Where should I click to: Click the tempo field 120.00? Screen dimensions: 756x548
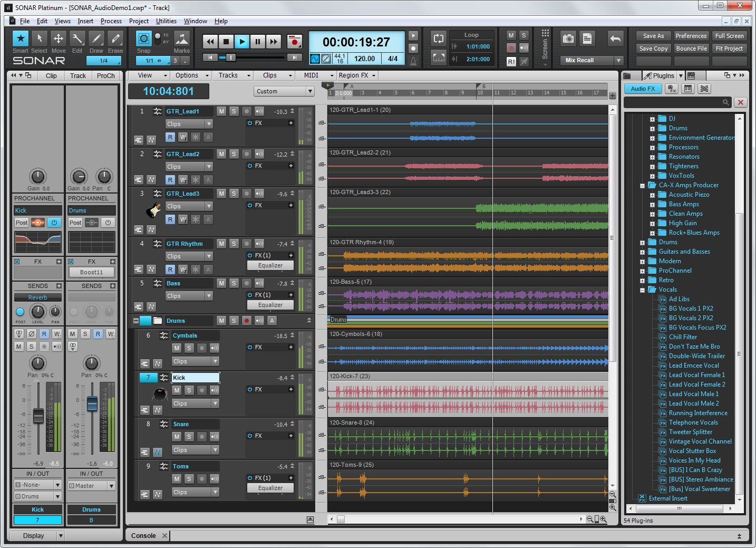[x=364, y=59]
